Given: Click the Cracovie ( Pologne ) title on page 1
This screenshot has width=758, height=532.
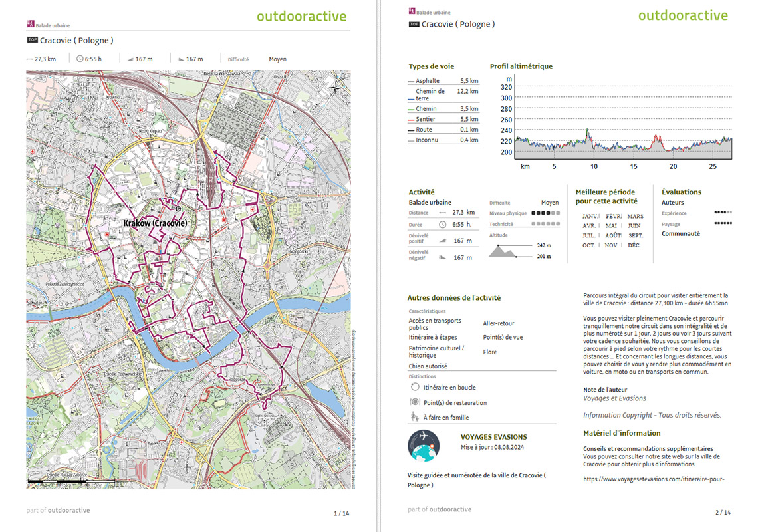Looking at the screenshot, I should point(77,40).
